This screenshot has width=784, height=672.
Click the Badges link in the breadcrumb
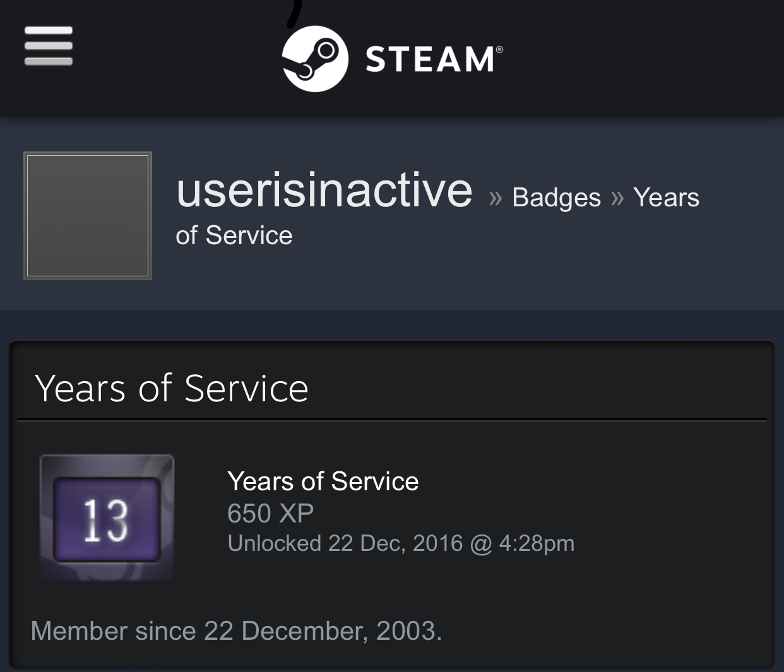(x=555, y=197)
